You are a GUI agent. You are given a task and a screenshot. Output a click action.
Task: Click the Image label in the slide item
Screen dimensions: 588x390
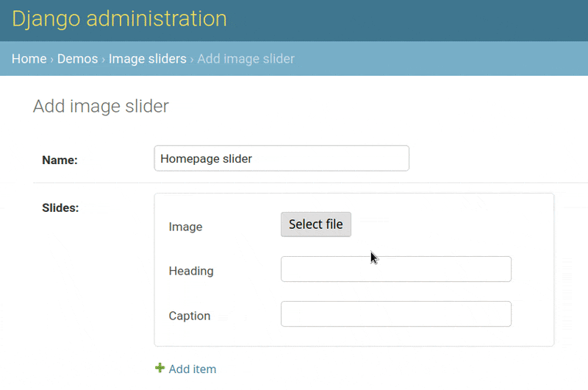[x=185, y=227]
